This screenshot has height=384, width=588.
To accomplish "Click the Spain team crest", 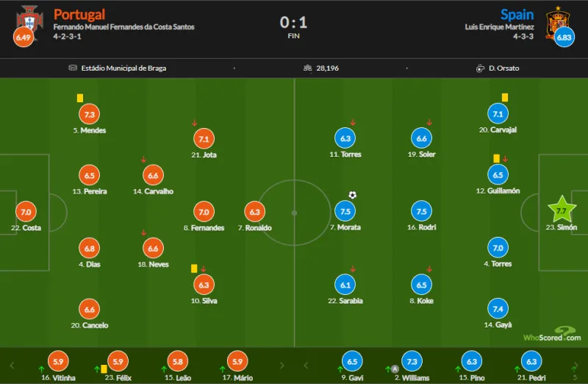I will [555, 21].
